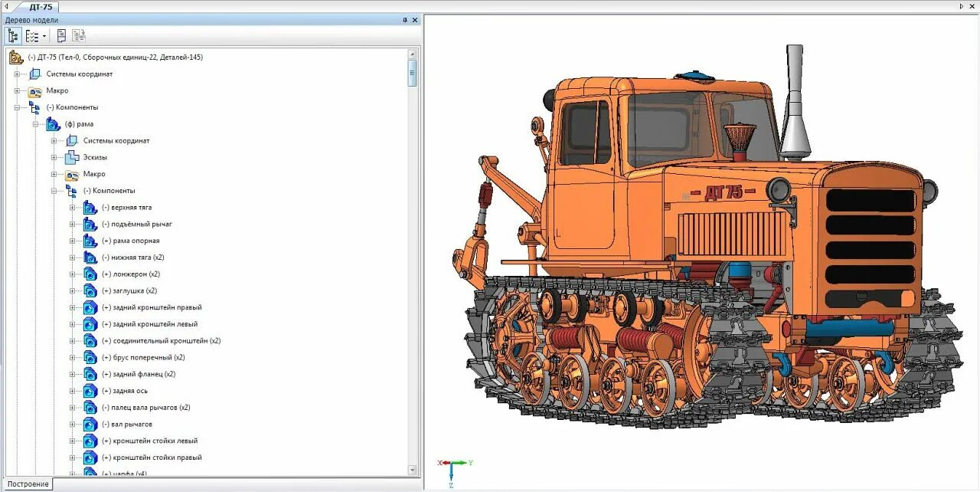Click the нижняя тяга (x2) icon
The width and height of the screenshot is (980, 492).
(x=90, y=257)
